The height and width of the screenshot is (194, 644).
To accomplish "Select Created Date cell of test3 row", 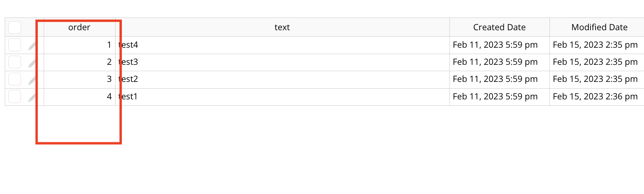I will (499, 62).
